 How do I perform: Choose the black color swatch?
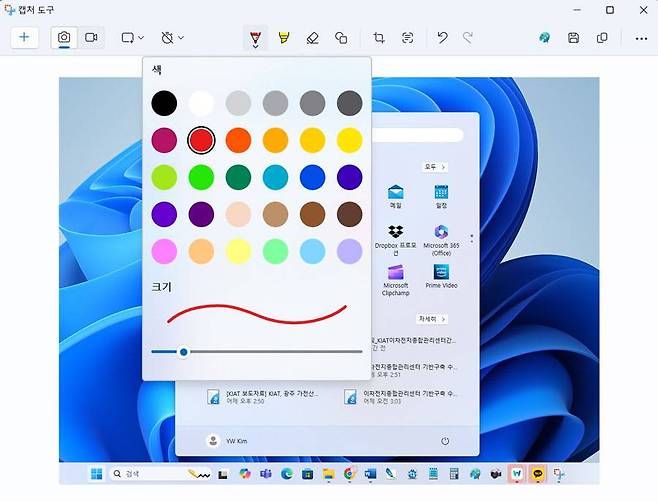coord(164,102)
